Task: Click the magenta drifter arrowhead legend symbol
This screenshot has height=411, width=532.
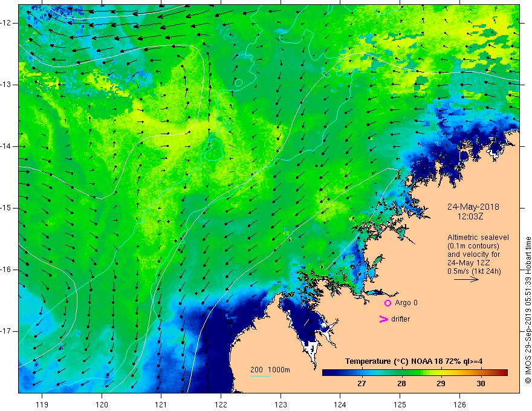Action: tap(384, 319)
